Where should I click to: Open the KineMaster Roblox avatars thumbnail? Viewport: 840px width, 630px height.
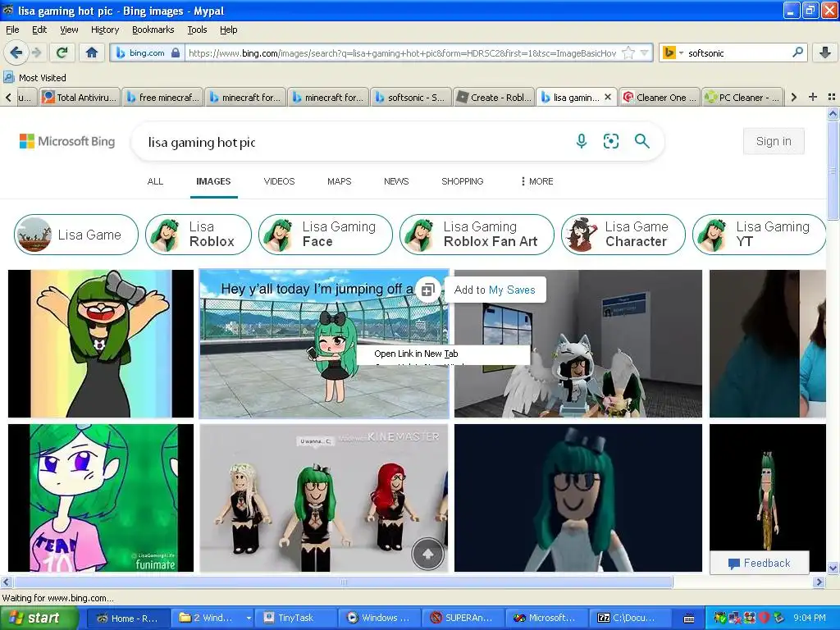pyautogui.click(x=323, y=498)
